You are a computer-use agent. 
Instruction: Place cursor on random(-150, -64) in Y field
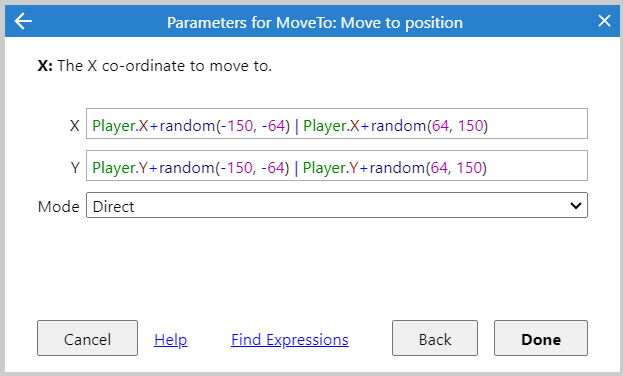[x=224, y=168]
